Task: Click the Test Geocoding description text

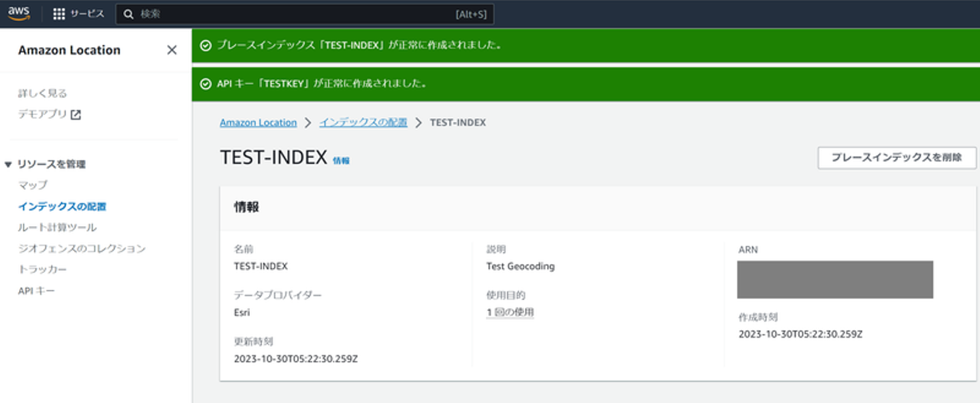Action: click(x=521, y=266)
